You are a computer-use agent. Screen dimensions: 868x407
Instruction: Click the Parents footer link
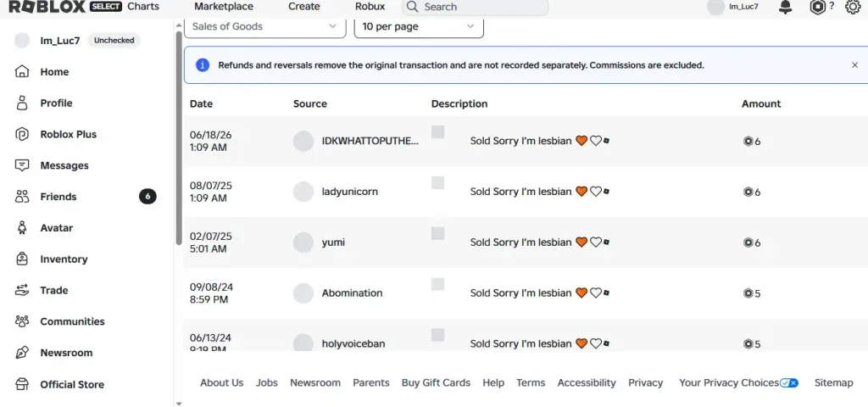[x=371, y=382]
